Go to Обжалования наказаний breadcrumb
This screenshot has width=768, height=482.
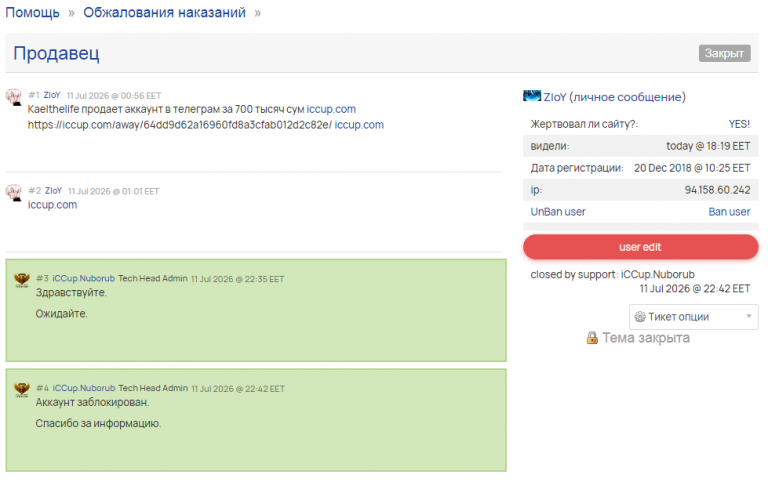(164, 12)
